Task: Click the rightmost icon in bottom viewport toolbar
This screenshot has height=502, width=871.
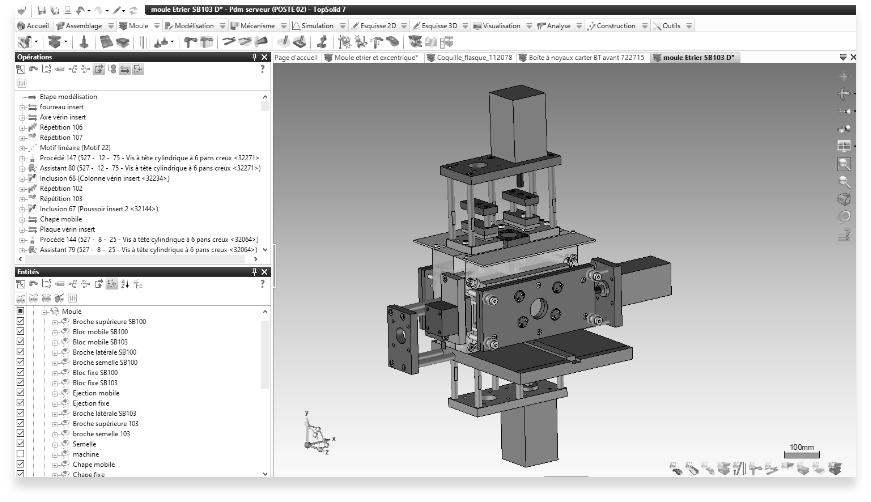Action: (x=835, y=469)
